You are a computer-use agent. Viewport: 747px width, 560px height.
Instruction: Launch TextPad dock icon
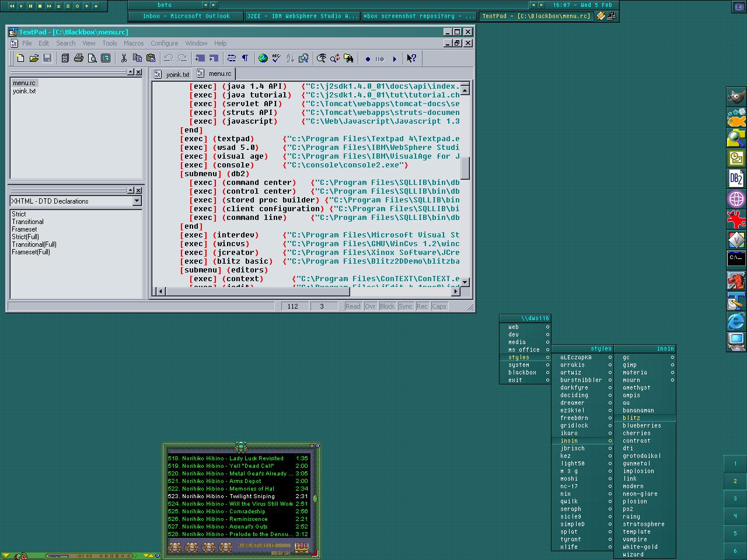736,300
